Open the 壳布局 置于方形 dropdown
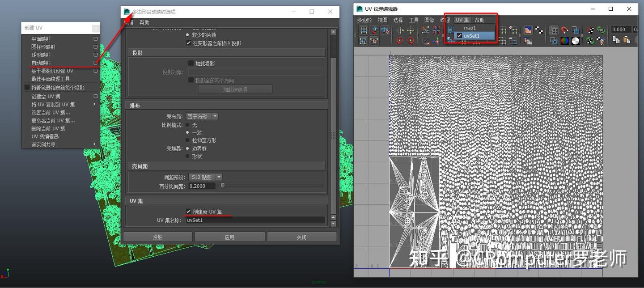This screenshot has width=644, height=288. [x=202, y=116]
